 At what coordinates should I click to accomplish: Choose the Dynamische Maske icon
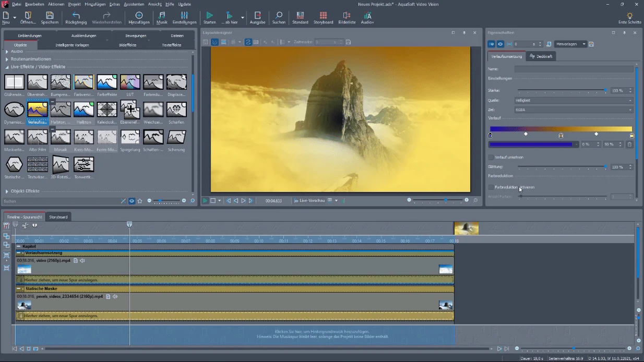pos(14,109)
